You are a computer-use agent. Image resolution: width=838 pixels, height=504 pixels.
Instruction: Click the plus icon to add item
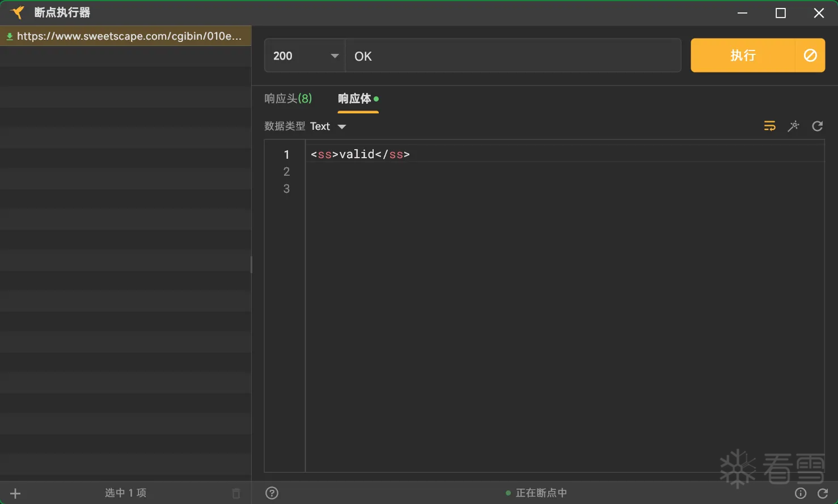coord(15,493)
